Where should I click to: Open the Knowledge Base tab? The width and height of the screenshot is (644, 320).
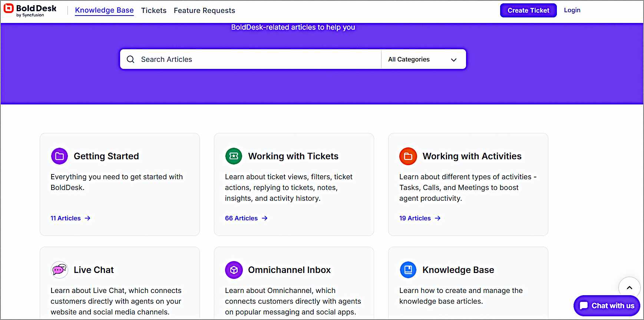(104, 10)
